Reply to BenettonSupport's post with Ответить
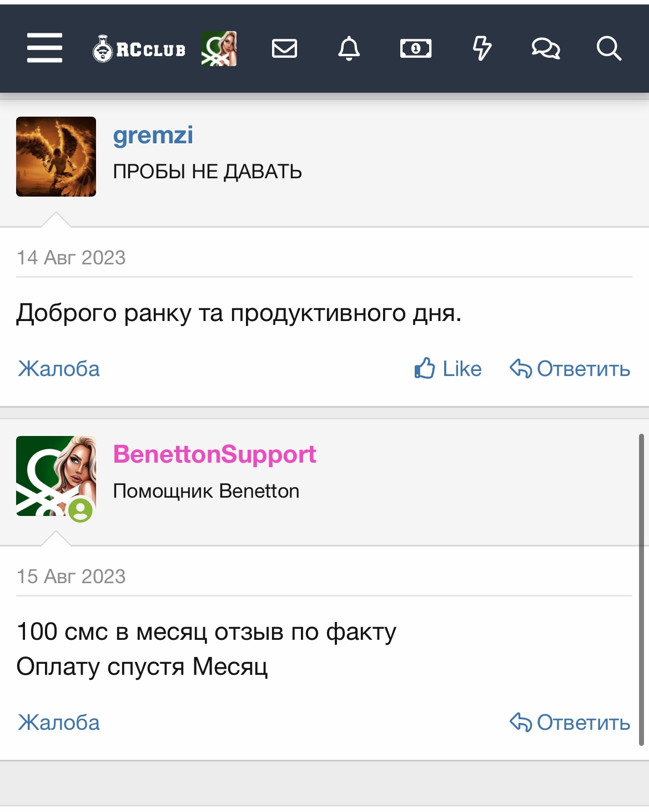Screen dimensions: 649x812 (570, 723)
